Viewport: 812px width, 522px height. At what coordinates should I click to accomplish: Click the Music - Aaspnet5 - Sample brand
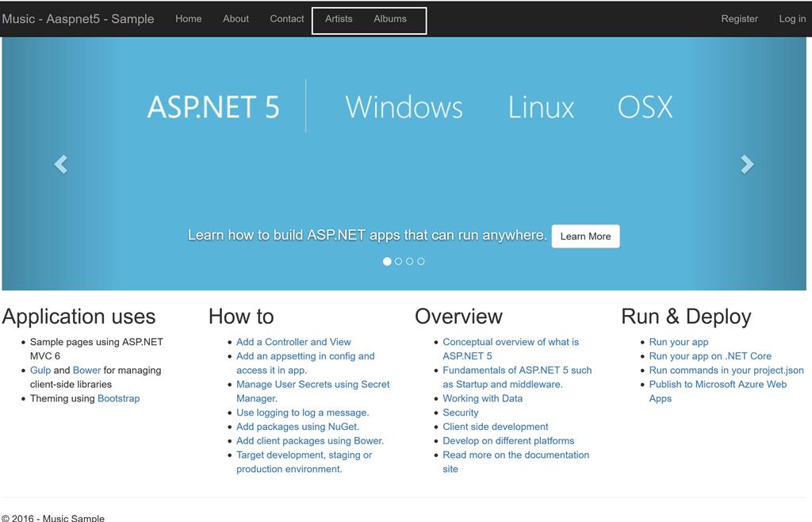[x=78, y=19]
